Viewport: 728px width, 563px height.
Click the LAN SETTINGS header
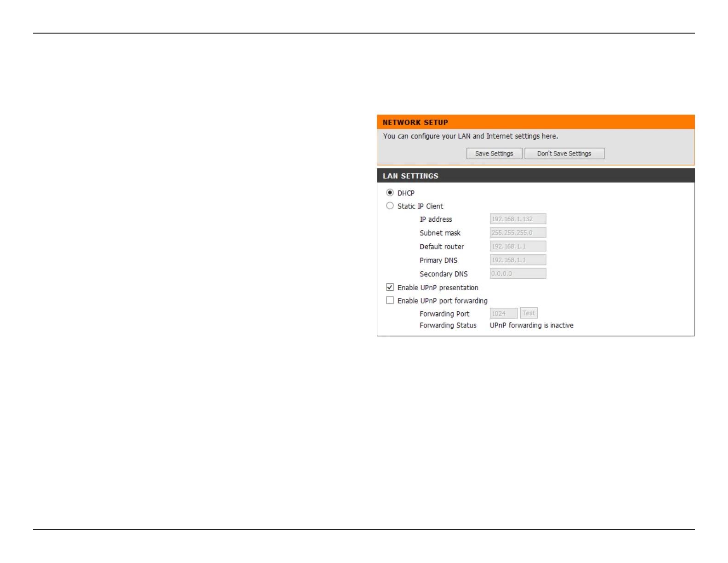click(535, 176)
